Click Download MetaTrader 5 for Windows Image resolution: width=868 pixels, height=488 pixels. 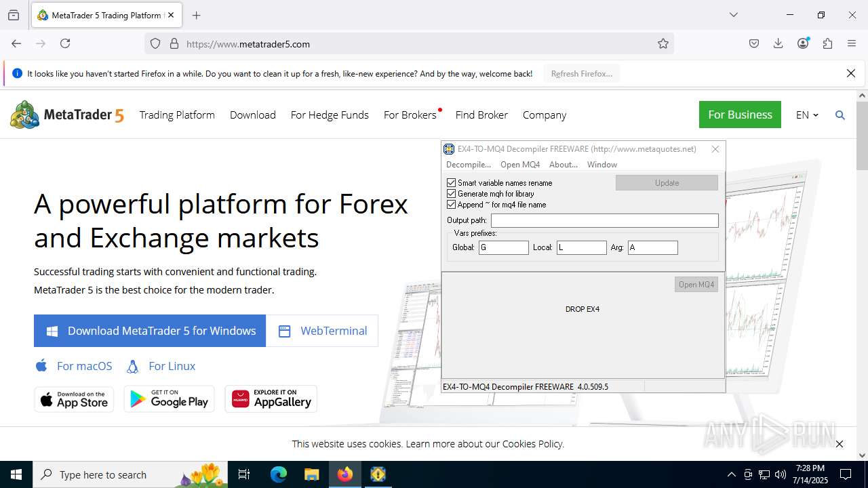(150, 331)
